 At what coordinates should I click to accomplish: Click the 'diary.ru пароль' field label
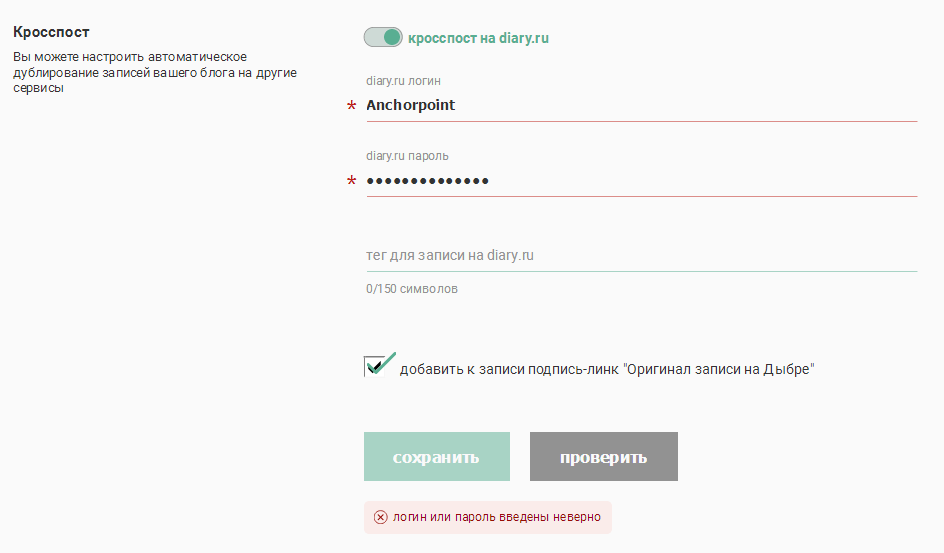click(407, 156)
